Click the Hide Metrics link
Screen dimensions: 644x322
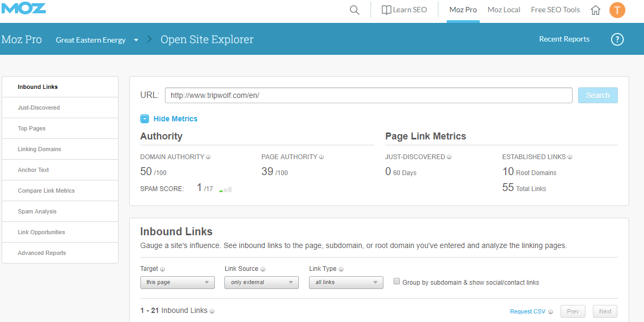(175, 119)
